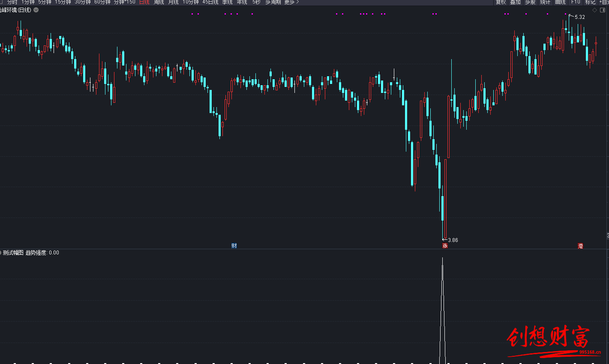Switch to 周线 weekly chart
The height and width of the screenshot is (364, 609).
pos(159,2)
